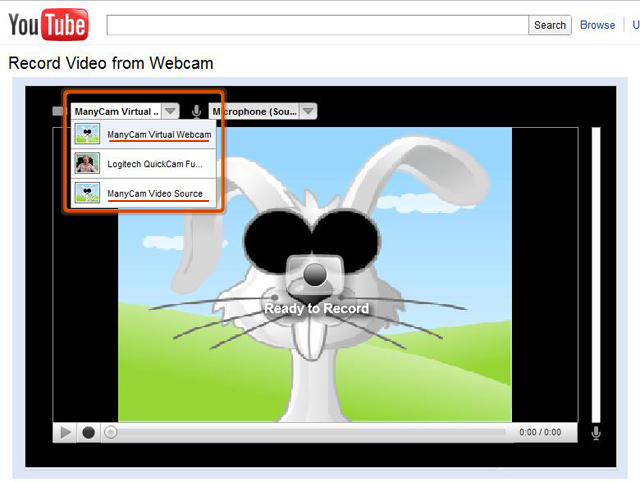Click the play button in the control bar
The image size is (640, 482).
tap(65, 432)
